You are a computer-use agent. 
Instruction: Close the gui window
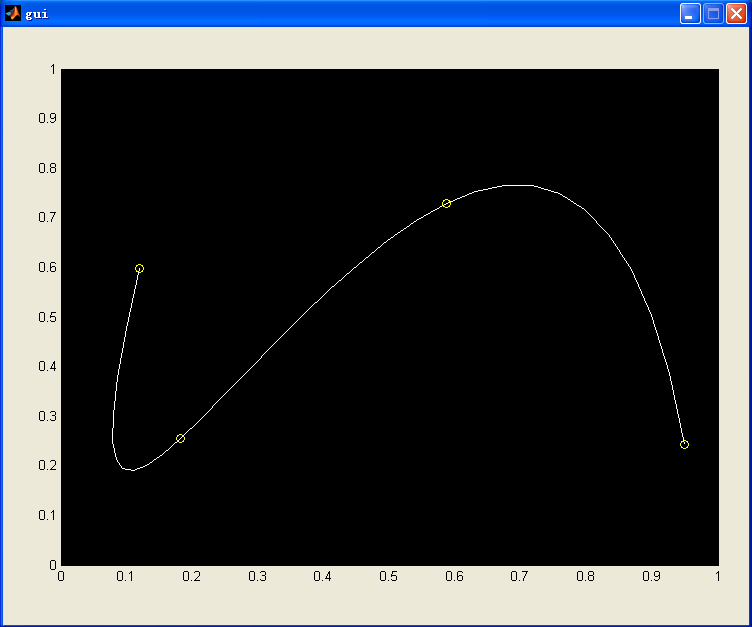pyautogui.click(x=736, y=13)
